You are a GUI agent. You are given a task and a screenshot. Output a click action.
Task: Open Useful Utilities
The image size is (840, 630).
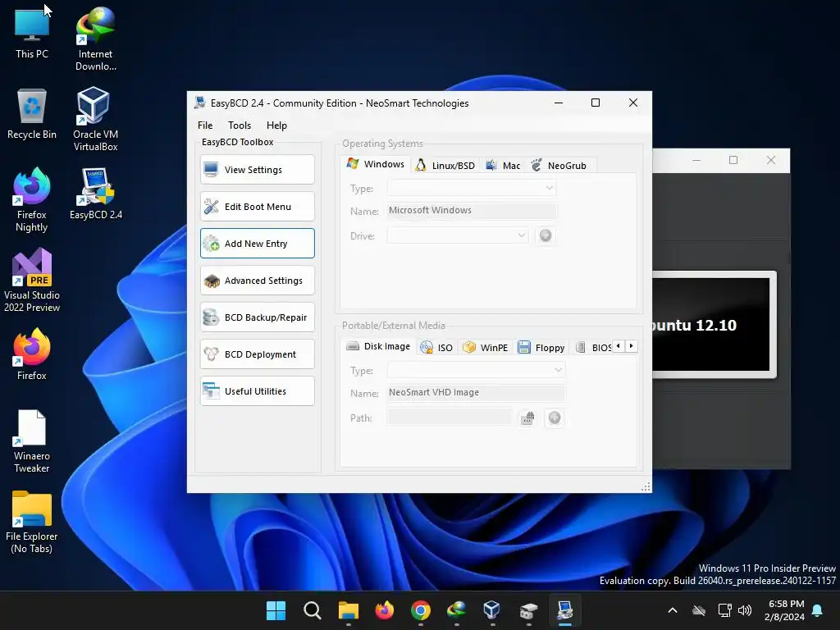point(257,391)
